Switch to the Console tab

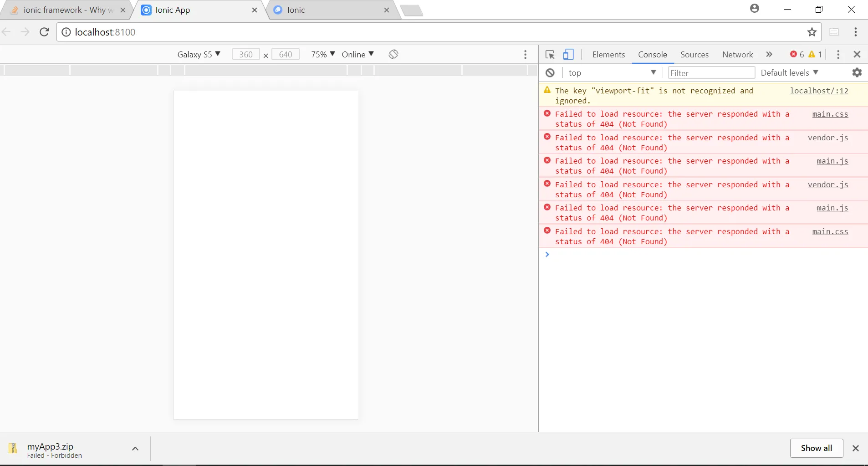pos(652,55)
